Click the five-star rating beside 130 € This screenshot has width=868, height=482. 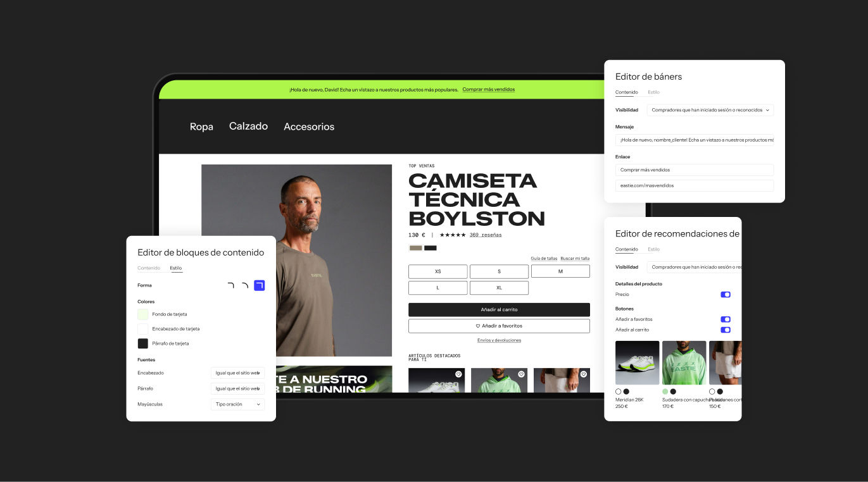coord(452,235)
